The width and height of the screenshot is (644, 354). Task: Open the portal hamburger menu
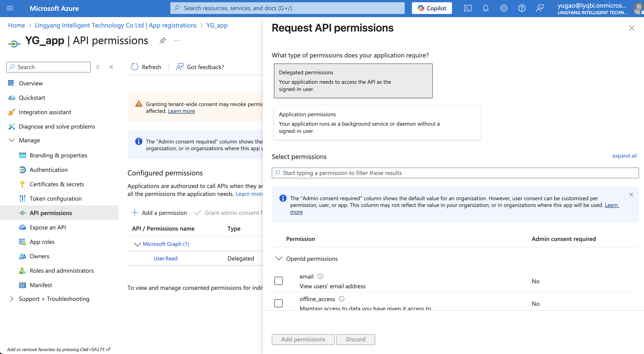[10, 8]
